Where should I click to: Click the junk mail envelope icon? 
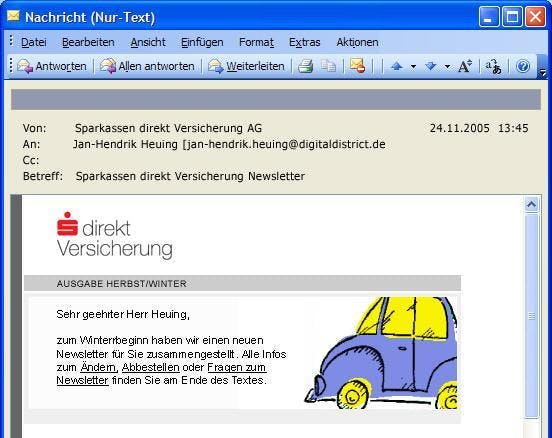click(357, 66)
